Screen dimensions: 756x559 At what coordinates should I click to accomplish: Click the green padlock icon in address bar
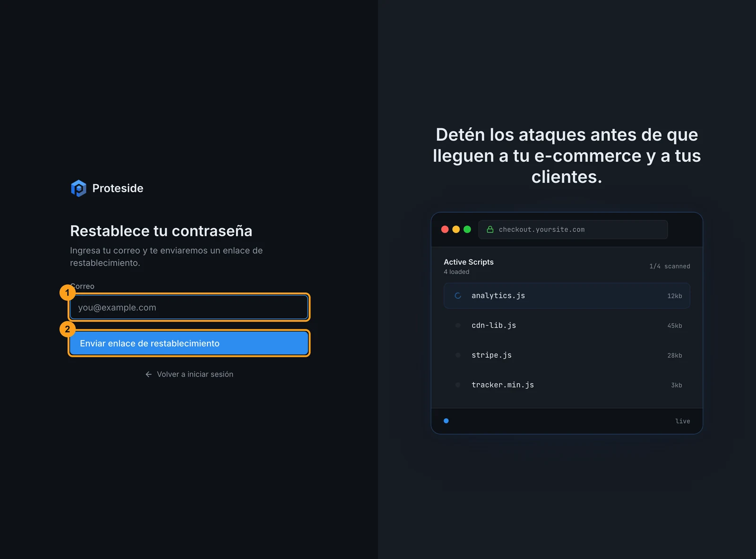click(490, 229)
